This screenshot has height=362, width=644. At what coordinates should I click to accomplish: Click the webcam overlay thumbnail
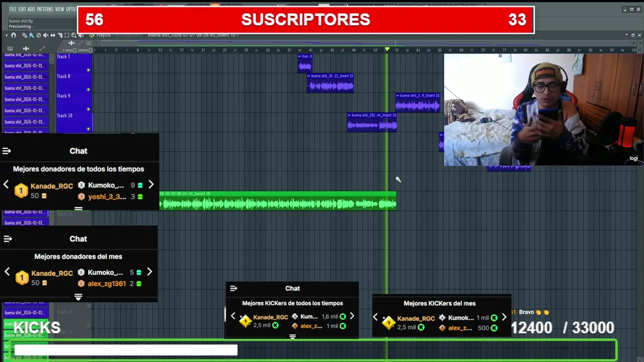pyautogui.click(x=543, y=109)
